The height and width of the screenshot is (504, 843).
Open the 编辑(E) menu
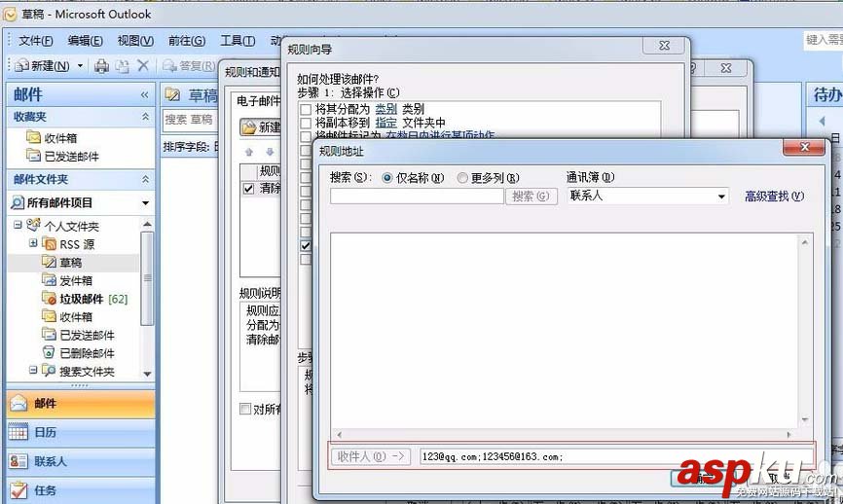pos(85,41)
